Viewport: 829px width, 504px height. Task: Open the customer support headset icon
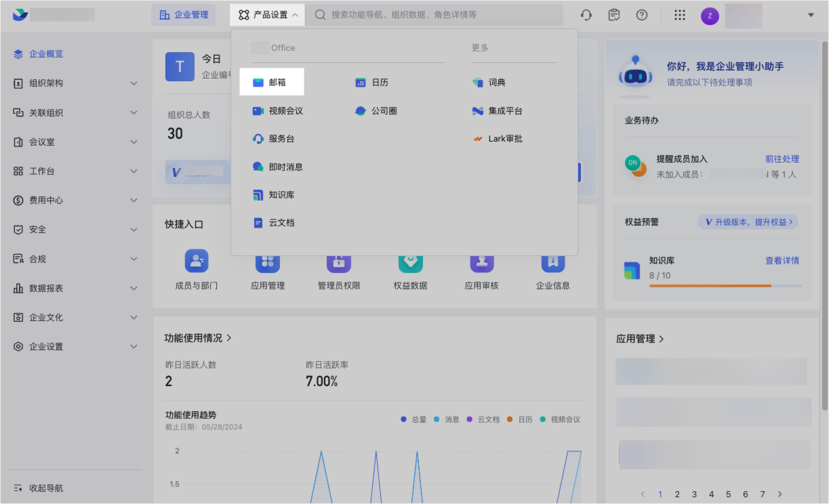pos(586,15)
